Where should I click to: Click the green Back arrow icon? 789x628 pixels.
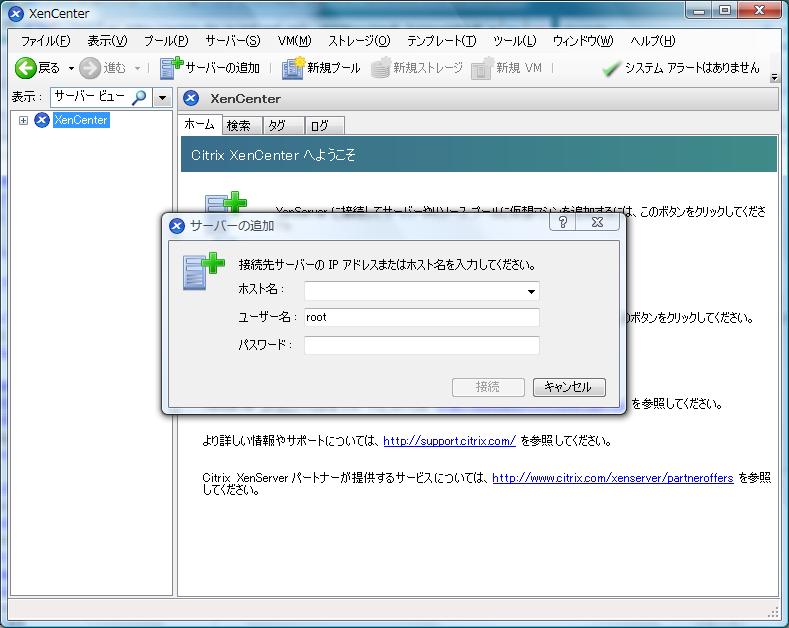(25, 68)
